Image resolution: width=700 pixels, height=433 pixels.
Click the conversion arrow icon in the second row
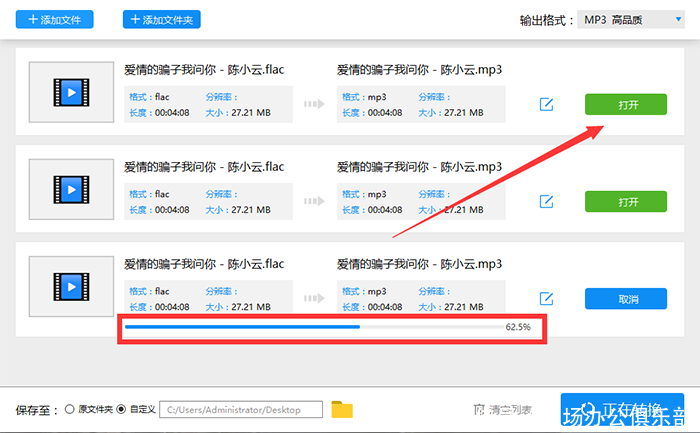(x=314, y=201)
